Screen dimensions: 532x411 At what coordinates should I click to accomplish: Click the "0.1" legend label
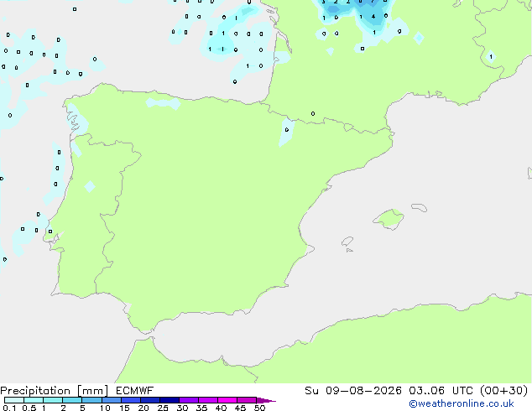point(9,408)
